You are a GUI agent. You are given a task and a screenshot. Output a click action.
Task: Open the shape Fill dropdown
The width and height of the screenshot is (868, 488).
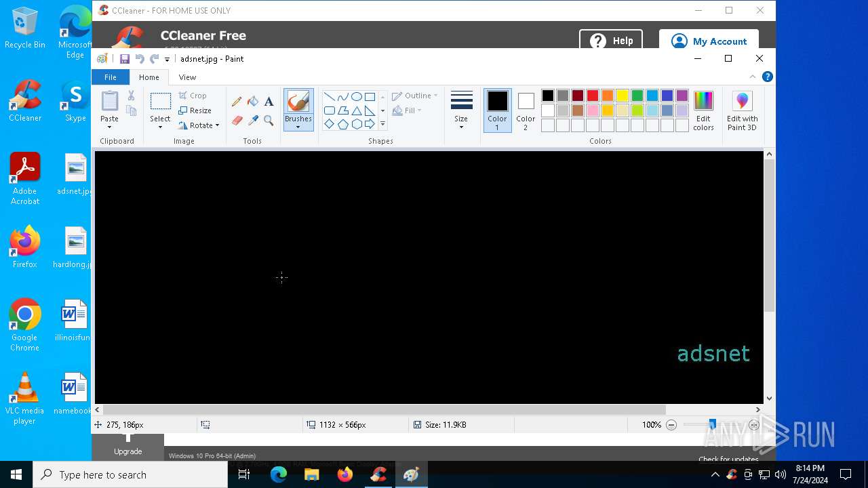(407, 110)
